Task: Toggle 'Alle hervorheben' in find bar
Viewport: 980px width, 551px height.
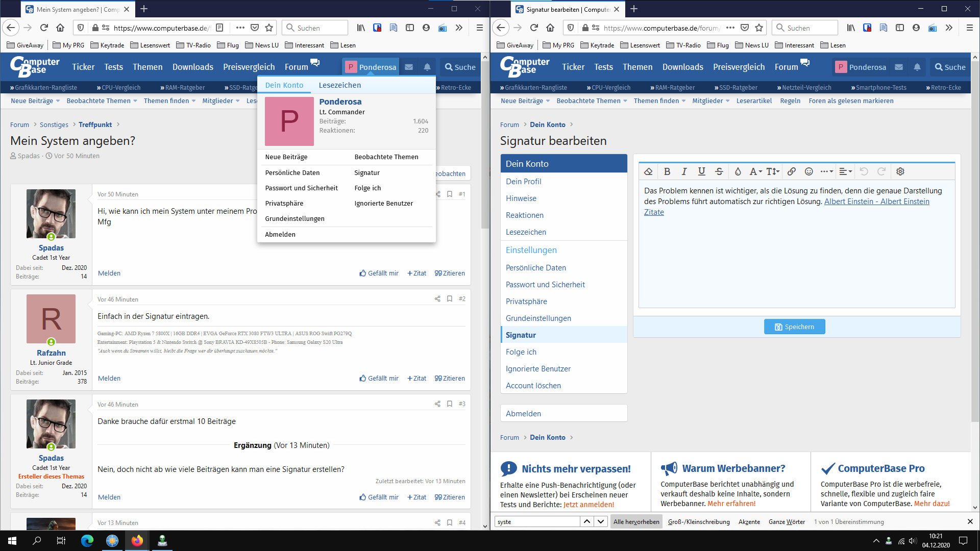Action: [x=636, y=521]
